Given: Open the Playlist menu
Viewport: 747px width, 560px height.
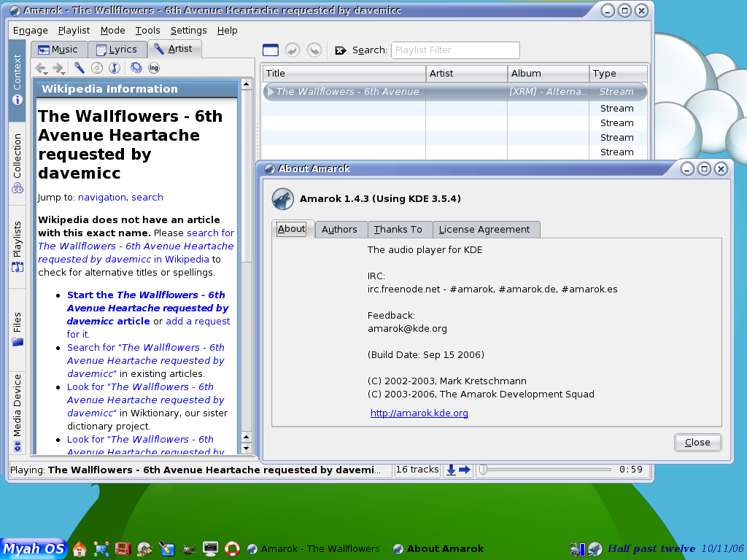Looking at the screenshot, I should point(74,31).
